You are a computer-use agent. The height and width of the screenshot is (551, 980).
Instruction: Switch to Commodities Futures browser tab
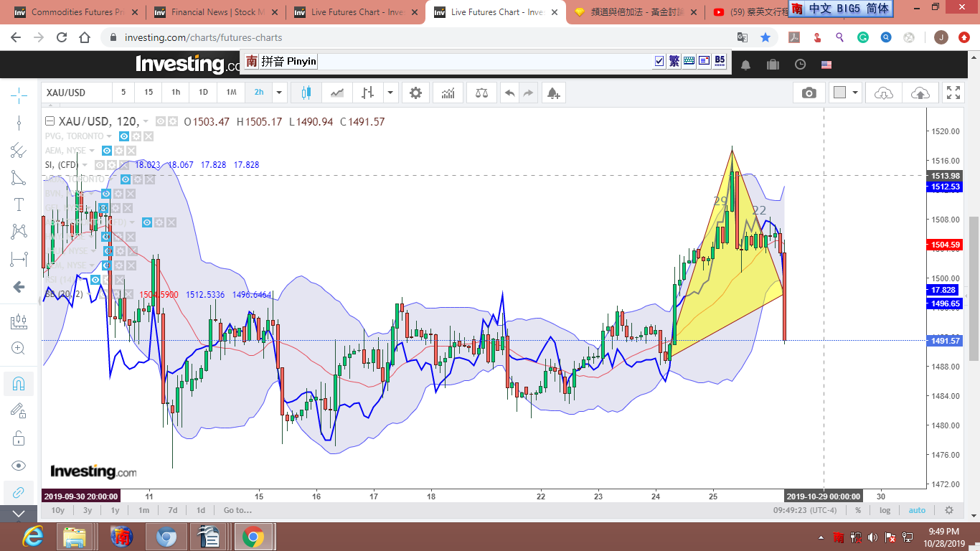coord(73,12)
